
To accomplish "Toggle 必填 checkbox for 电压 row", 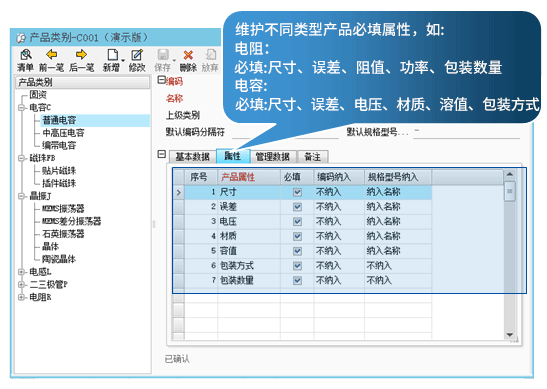I will tap(297, 222).
